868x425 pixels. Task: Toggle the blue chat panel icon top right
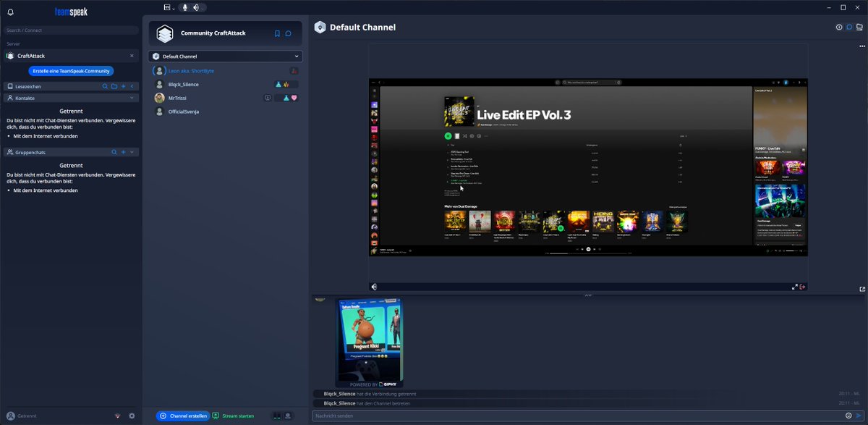tap(849, 27)
